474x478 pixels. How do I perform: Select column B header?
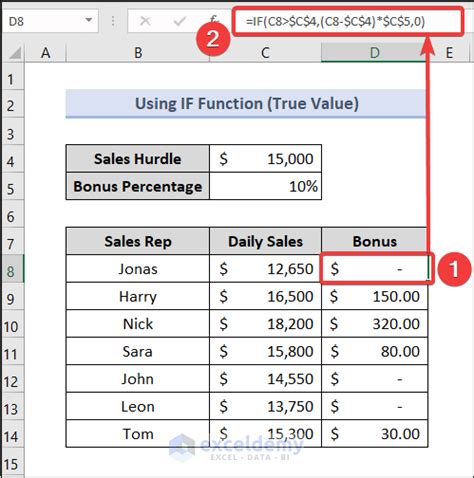(138, 53)
